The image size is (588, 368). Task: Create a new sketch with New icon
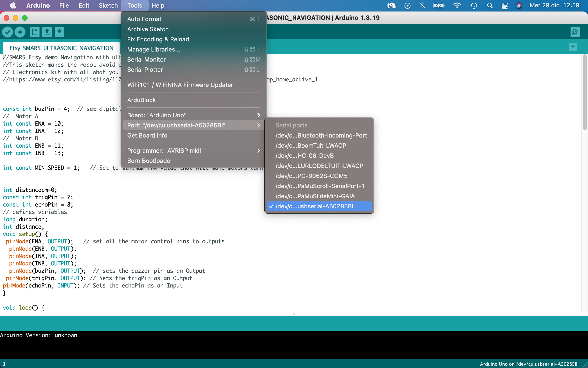[x=34, y=32]
